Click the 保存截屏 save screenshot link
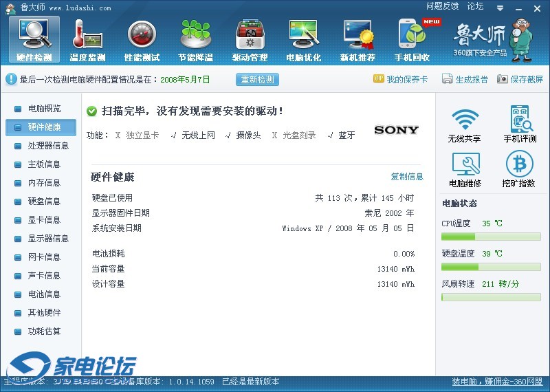The width and height of the screenshot is (550, 392). tap(527, 79)
